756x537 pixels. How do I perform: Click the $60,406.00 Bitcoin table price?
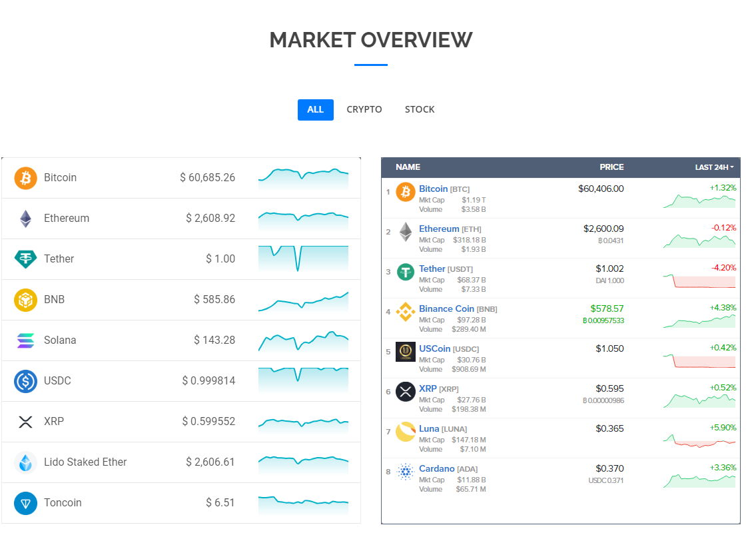coord(601,189)
